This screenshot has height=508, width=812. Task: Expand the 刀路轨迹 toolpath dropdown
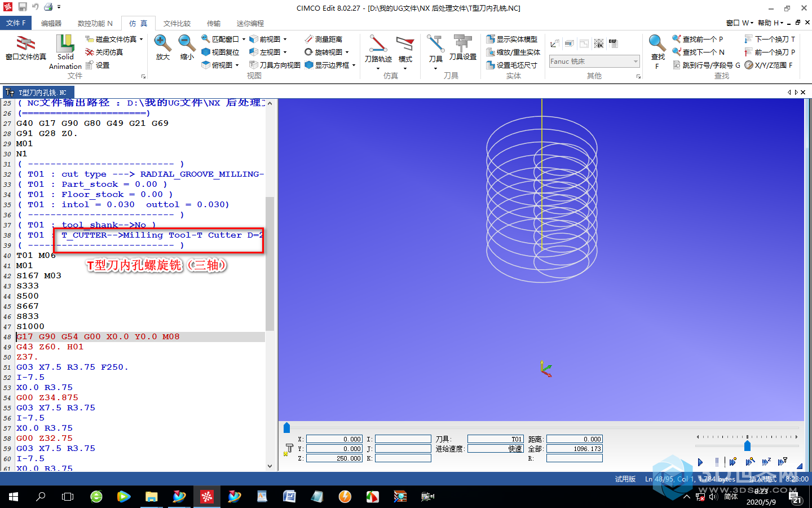pyautogui.click(x=378, y=68)
